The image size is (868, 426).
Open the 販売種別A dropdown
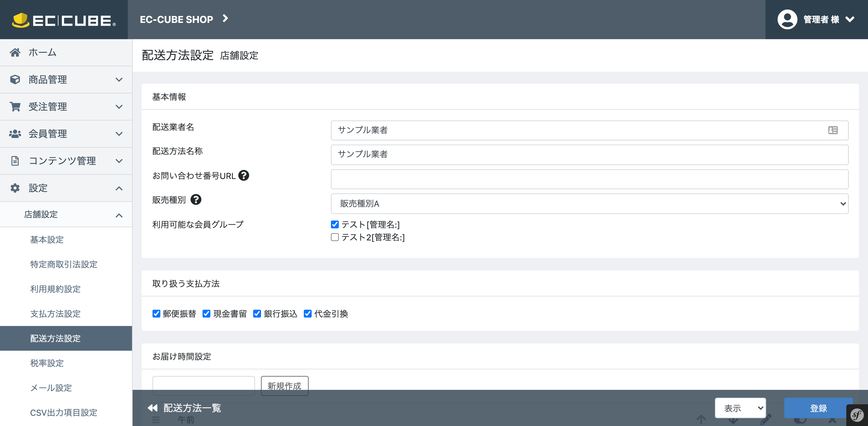(589, 203)
